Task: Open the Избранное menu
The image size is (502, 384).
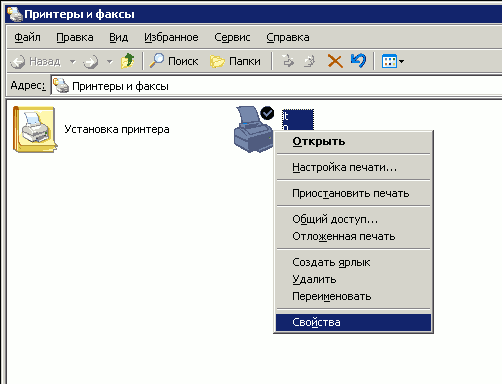Action: point(171,37)
